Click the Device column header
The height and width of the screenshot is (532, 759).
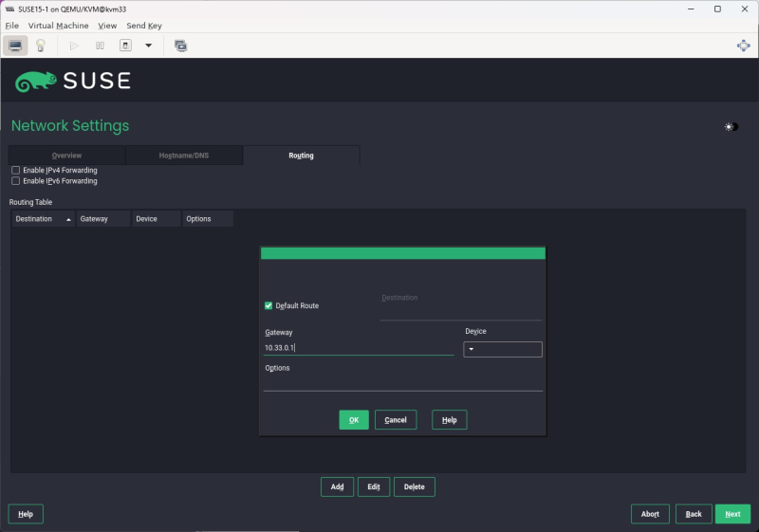coord(156,219)
